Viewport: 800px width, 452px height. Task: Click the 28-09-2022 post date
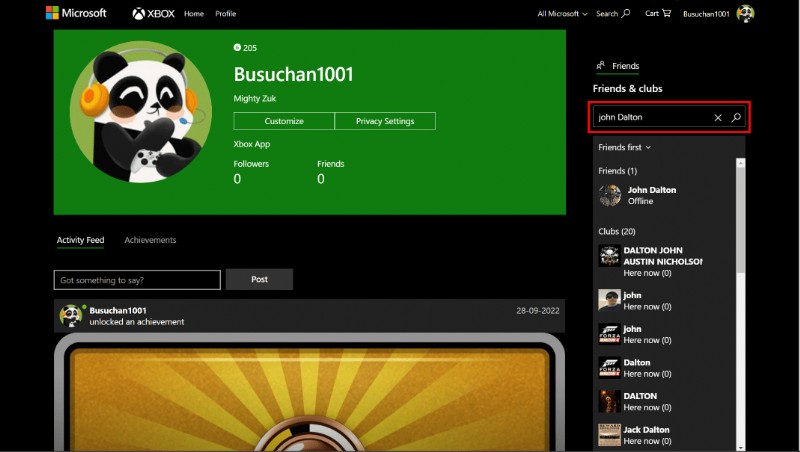538,311
